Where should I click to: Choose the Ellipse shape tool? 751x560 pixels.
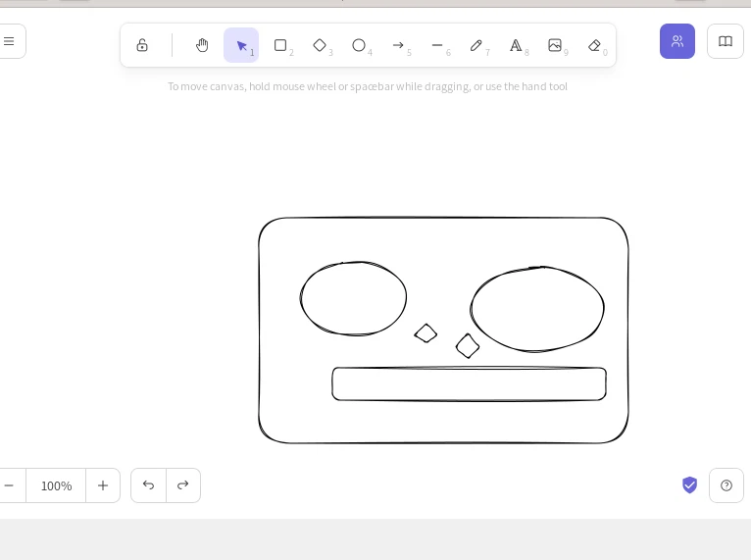359,45
